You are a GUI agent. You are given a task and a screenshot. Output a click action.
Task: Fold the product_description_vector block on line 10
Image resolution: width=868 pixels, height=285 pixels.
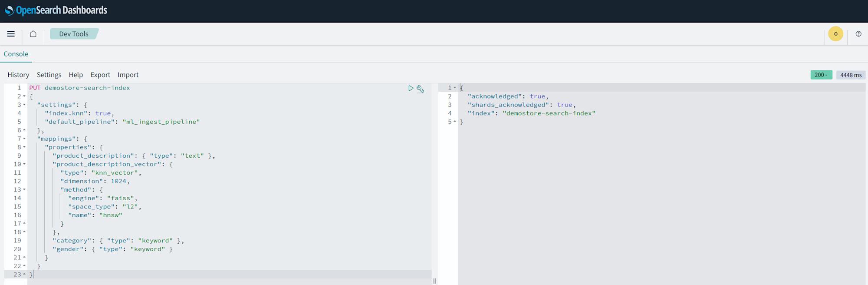click(24, 164)
